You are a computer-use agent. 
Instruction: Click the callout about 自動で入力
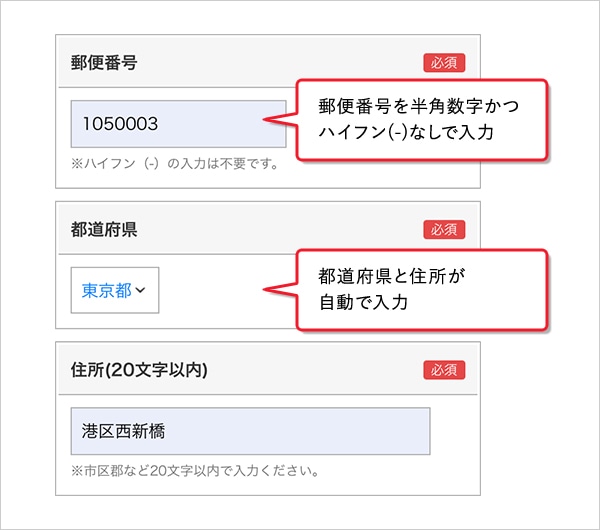coord(420,288)
